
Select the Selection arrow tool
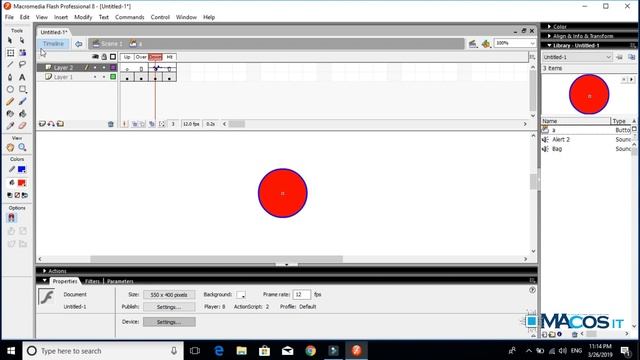click(10, 40)
